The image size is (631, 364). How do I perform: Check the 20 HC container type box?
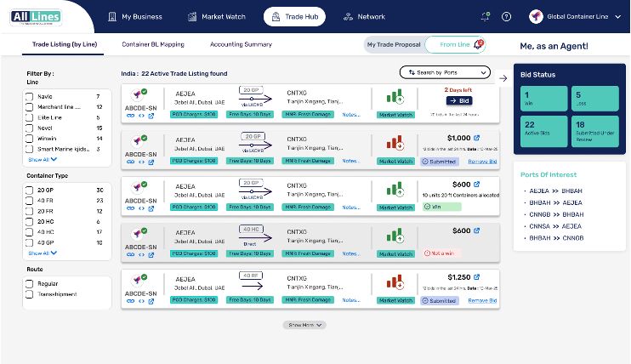pos(30,221)
